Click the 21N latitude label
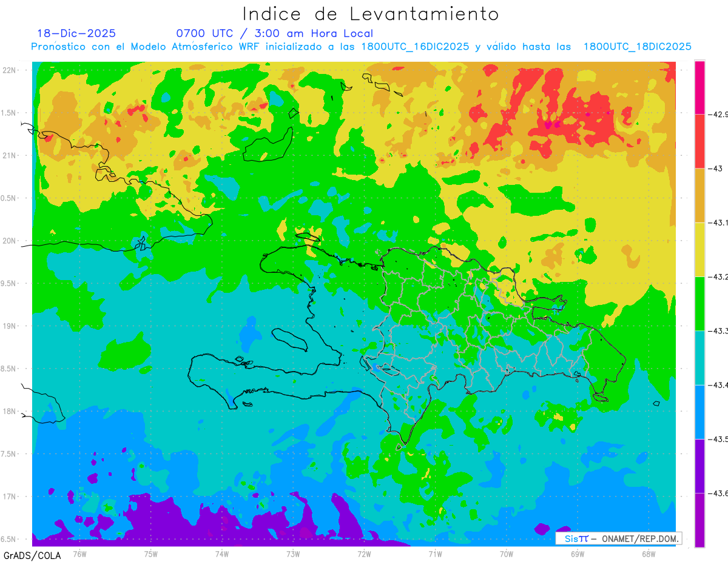The width and height of the screenshot is (728, 562). tap(9, 155)
